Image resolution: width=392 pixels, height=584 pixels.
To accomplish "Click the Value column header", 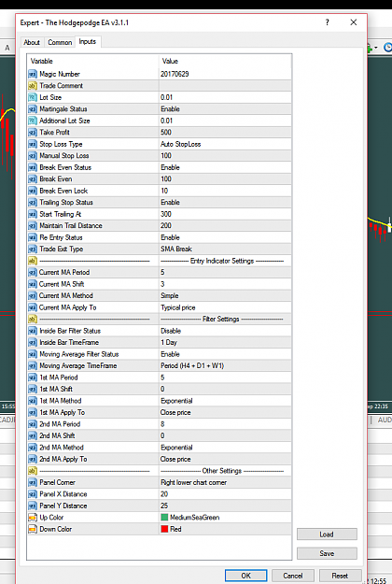I will 225,61.
